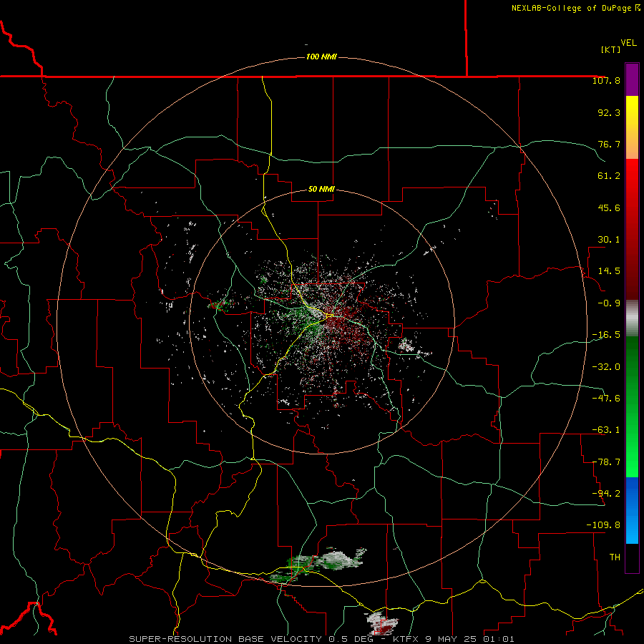This screenshot has width=644, height=644.
Task: Click the purple segment of the color bar
Action: click(x=632, y=79)
